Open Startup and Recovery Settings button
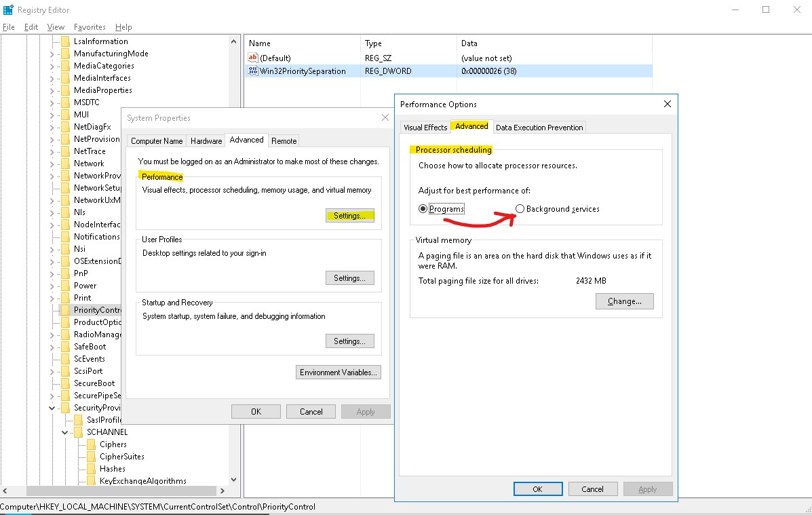Image resolution: width=812 pixels, height=515 pixels. pos(349,341)
